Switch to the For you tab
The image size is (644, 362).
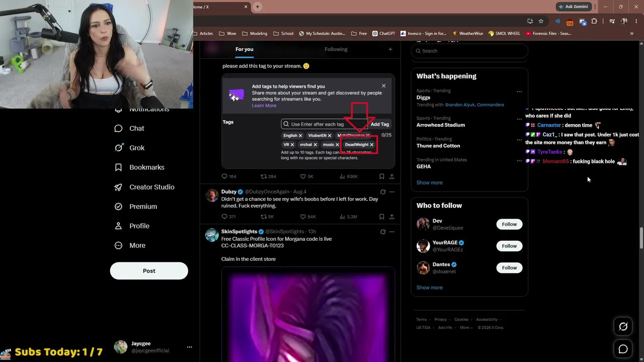coord(245,49)
